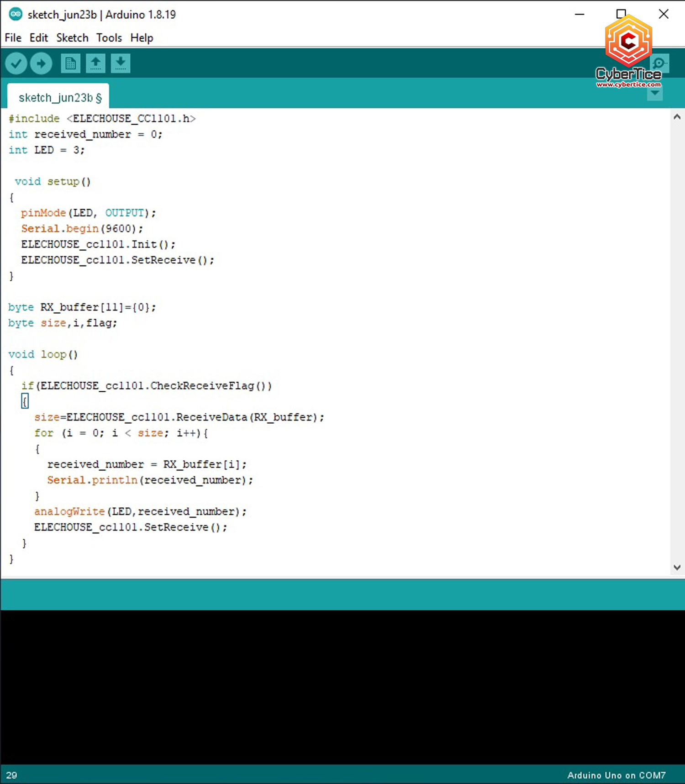Click the black console output area

pyautogui.click(x=342, y=685)
